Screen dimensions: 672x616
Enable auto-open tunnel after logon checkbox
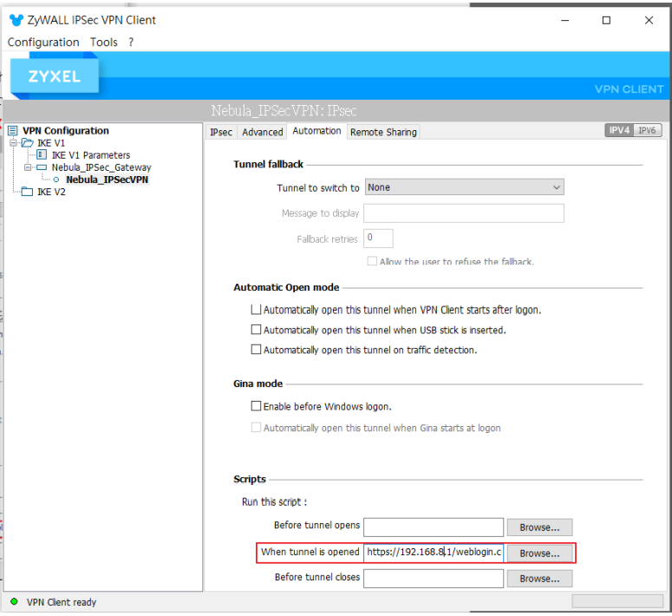256,310
